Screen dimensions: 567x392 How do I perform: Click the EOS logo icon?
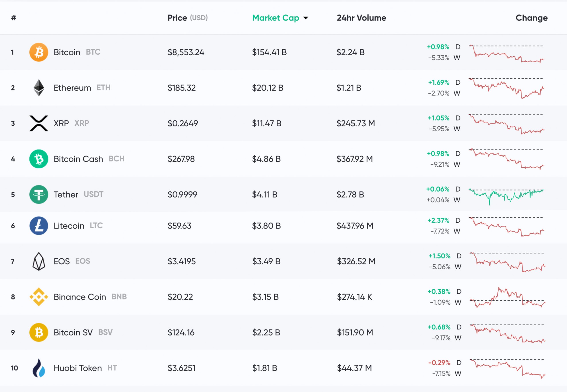(x=39, y=261)
